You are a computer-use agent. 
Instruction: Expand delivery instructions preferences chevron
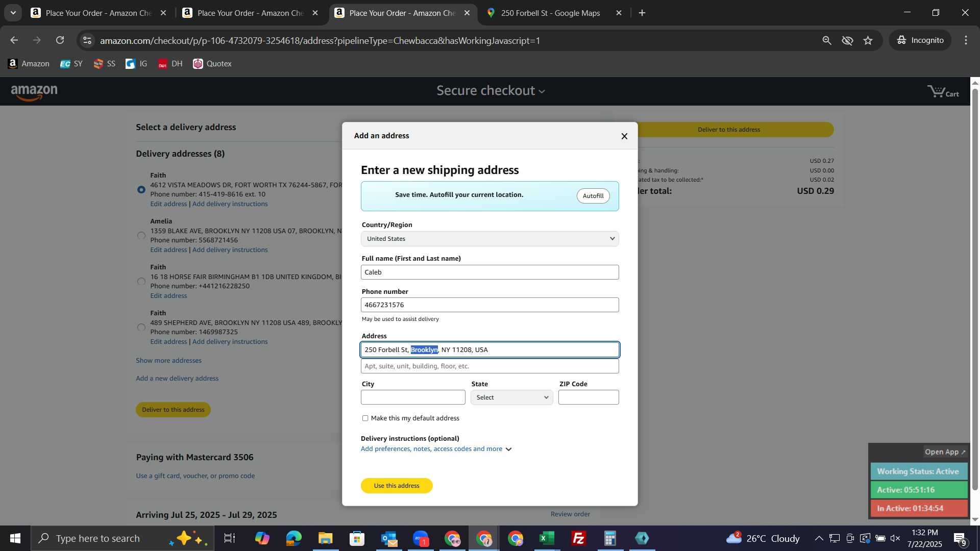click(508, 449)
